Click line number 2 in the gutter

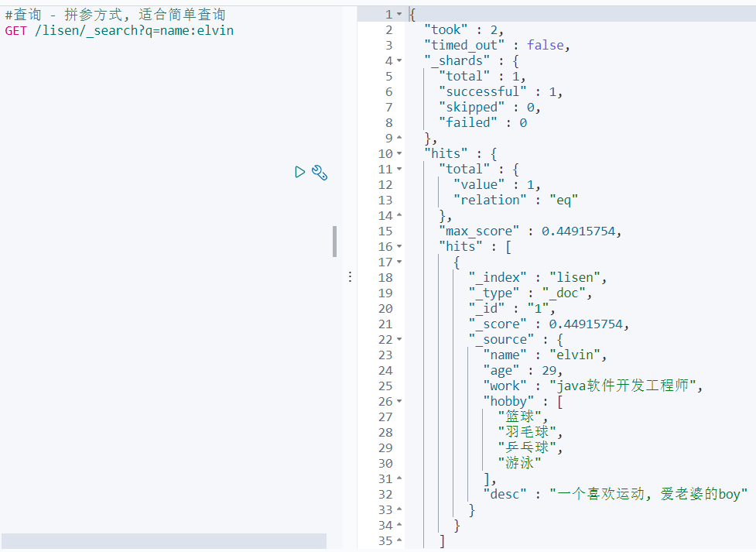click(x=389, y=30)
